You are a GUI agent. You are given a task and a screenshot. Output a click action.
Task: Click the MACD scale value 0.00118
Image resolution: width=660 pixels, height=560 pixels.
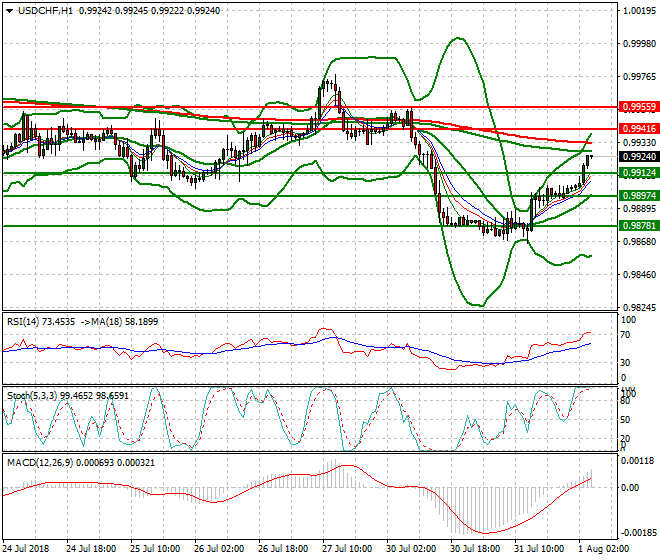[638, 461]
